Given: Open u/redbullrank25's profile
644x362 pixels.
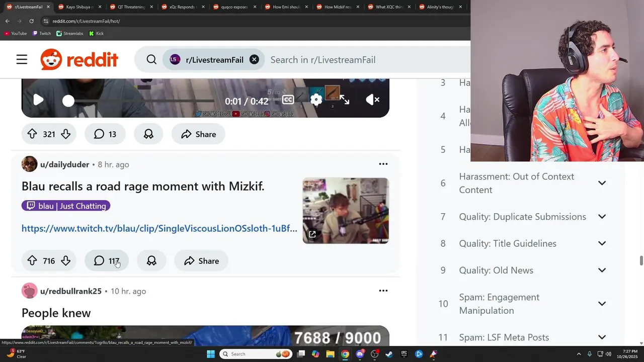Looking at the screenshot, I should pyautogui.click(x=71, y=291).
